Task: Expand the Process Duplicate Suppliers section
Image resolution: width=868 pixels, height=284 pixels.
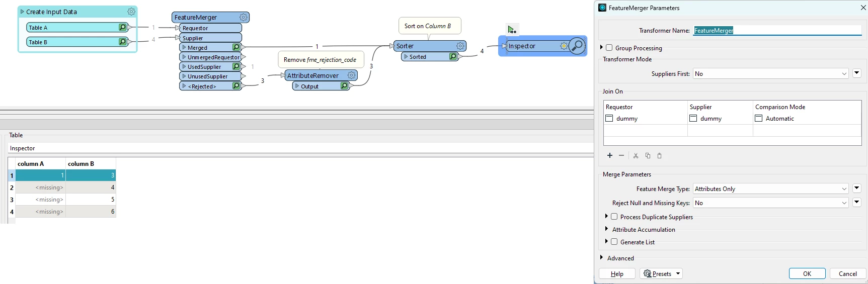Action: [606, 216]
